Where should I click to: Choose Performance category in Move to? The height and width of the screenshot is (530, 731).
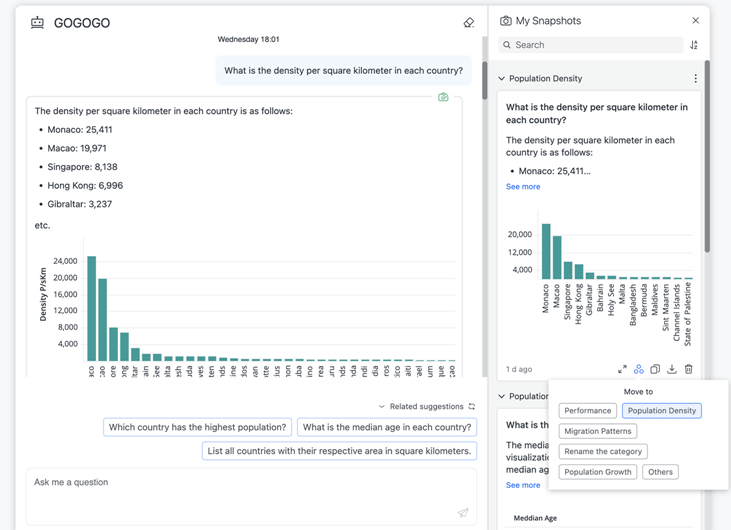pyautogui.click(x=587, y=411)
